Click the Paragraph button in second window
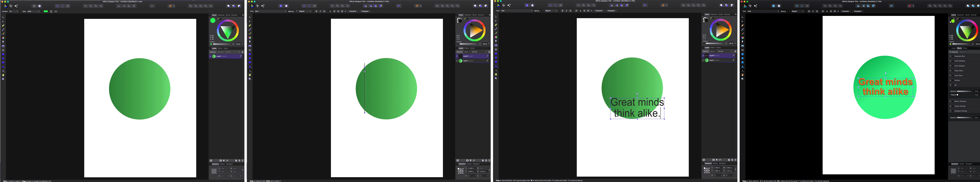Image resolution: width=980 pixels, height=182 pixels. pyautogui.click(x=365, y=11)
